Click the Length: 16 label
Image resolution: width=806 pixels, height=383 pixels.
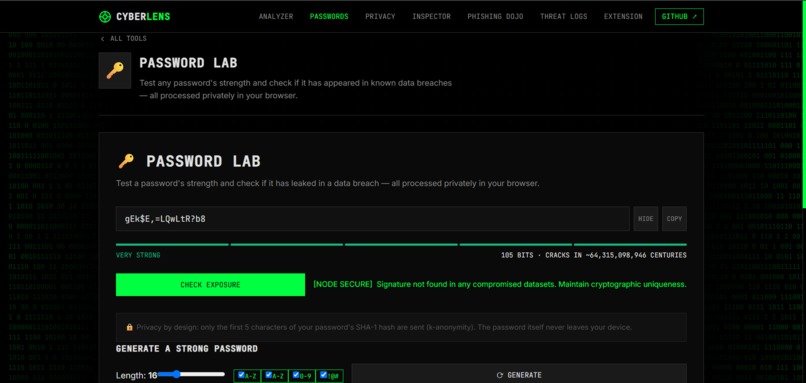pyautogui.click(x=137, y=375)
